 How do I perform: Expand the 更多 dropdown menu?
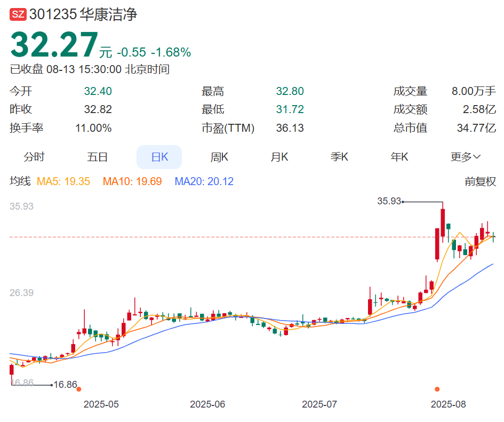[465, 157]
